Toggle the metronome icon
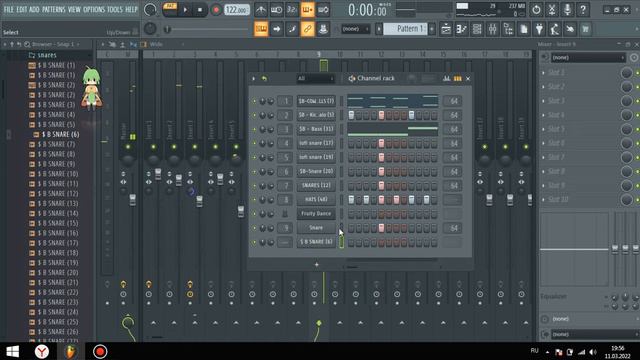This screenshot has width=640, height=360. (x=261, y=10)
